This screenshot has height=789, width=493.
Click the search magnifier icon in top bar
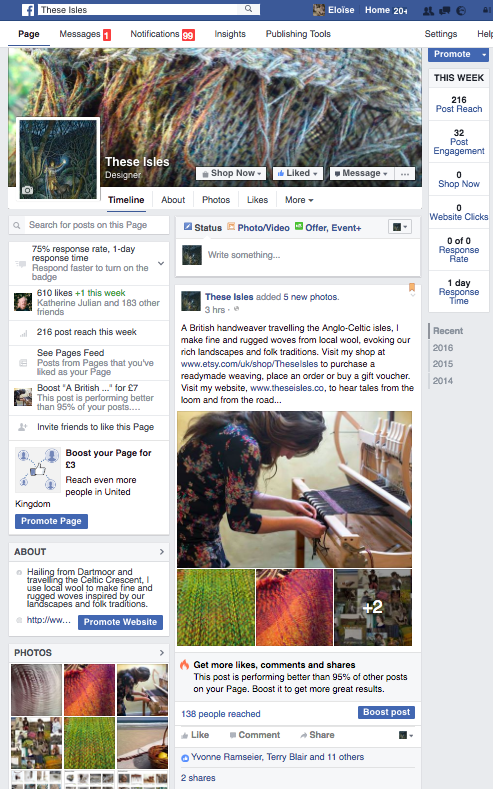(249, 9)
